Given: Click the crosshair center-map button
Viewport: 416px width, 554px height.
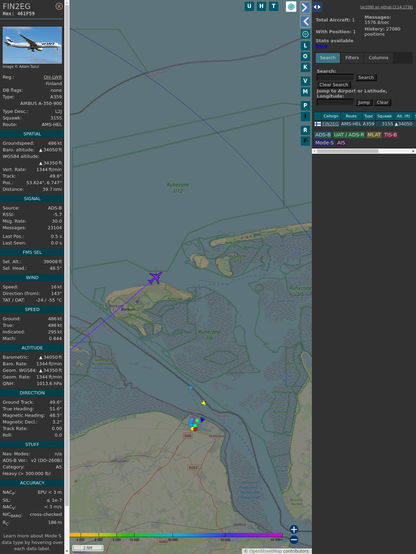Looking at the screenshot, I should point(305,34).
